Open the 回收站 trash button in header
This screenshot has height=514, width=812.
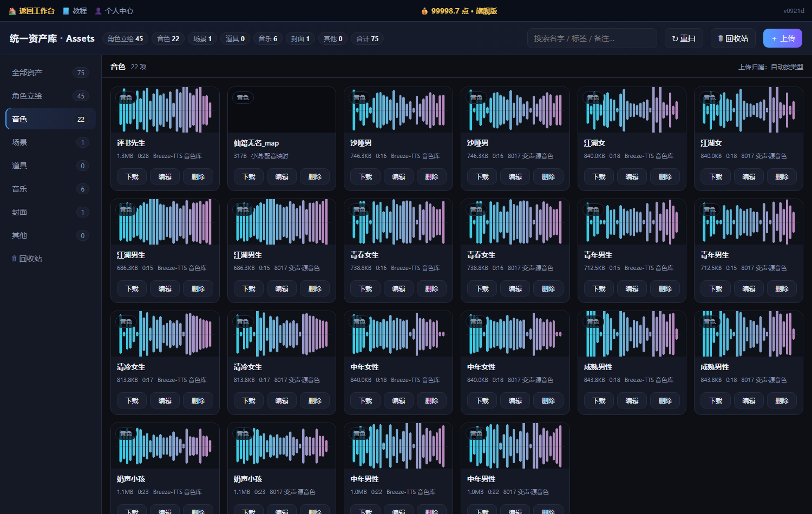pos(733,38)
